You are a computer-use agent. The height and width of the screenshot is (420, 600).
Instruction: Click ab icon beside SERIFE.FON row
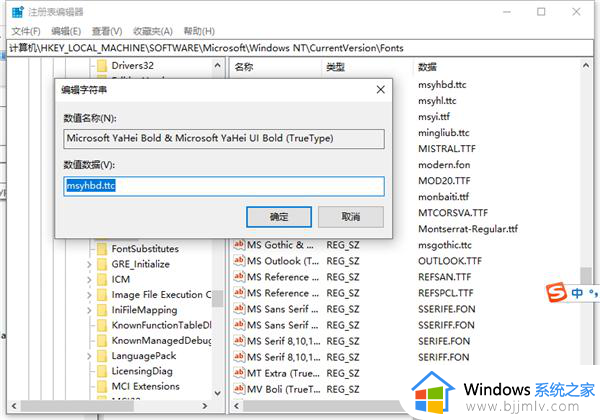pyautogui.click(x=239, y=340)
